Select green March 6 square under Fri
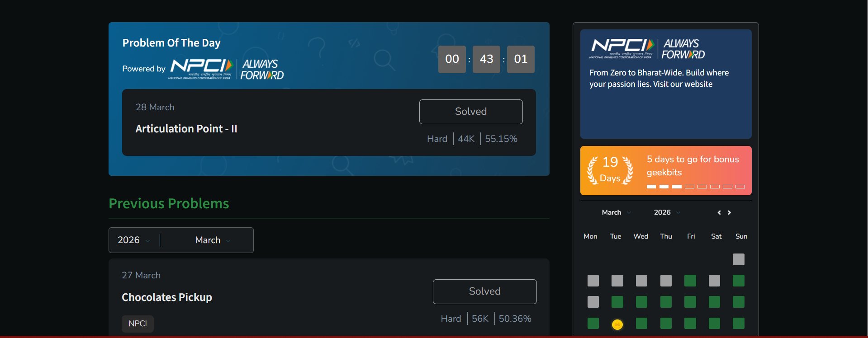 click(x=690, y=281)
